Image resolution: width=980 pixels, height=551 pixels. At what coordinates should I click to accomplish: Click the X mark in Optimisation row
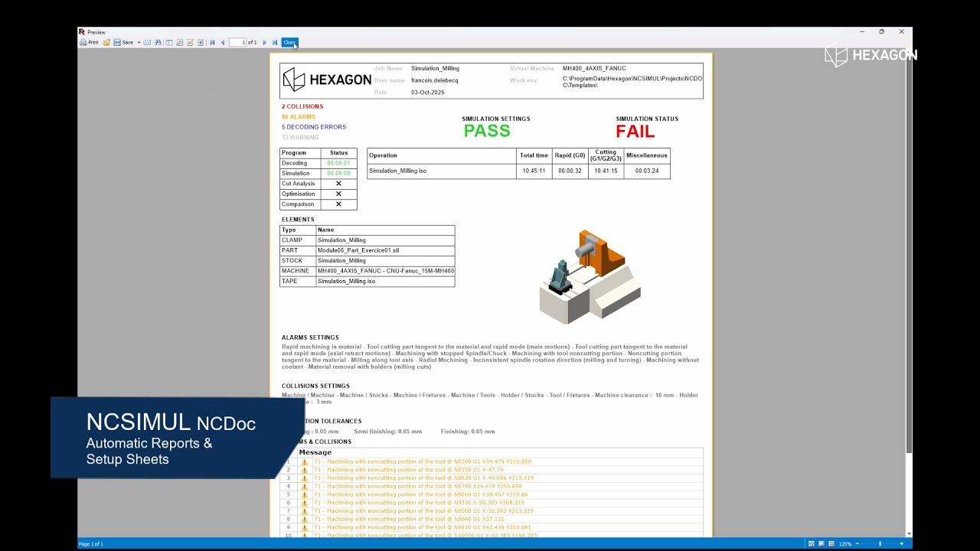pyautogui.click(x=338, y=194)
